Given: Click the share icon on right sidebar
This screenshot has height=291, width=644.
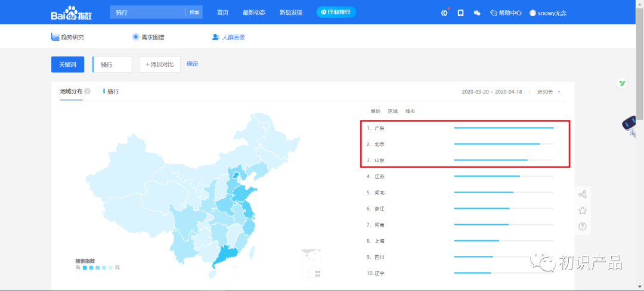Looking at the screenshot, I should 582,194.
